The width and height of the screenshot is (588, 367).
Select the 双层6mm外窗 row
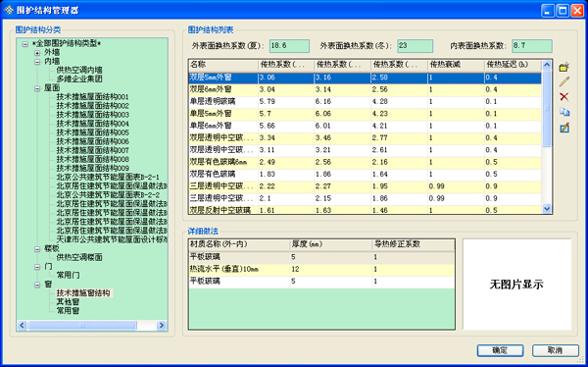(x=365, y=89)
